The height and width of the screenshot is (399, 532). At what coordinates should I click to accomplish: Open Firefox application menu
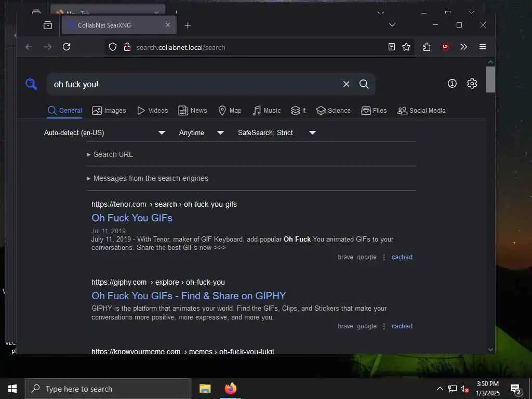483,47
